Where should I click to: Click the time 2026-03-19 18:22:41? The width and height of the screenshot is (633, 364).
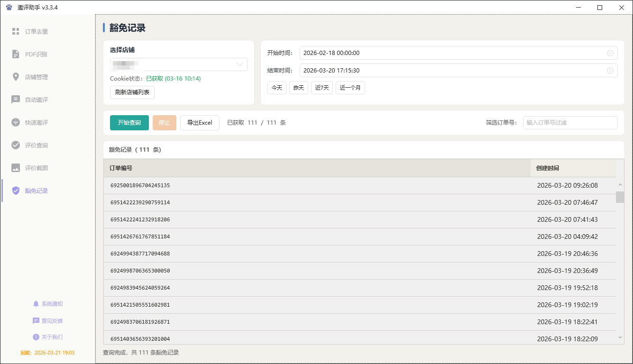coord(568,322)
